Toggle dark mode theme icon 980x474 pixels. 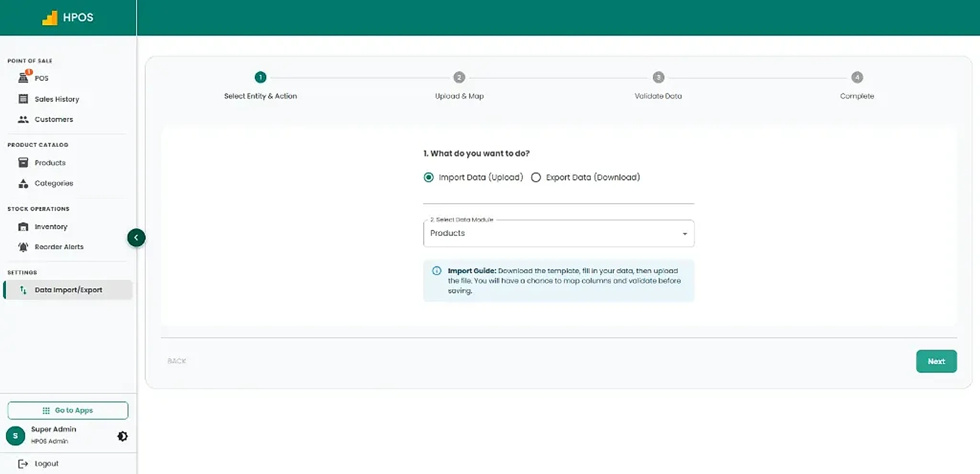(122, 436)
